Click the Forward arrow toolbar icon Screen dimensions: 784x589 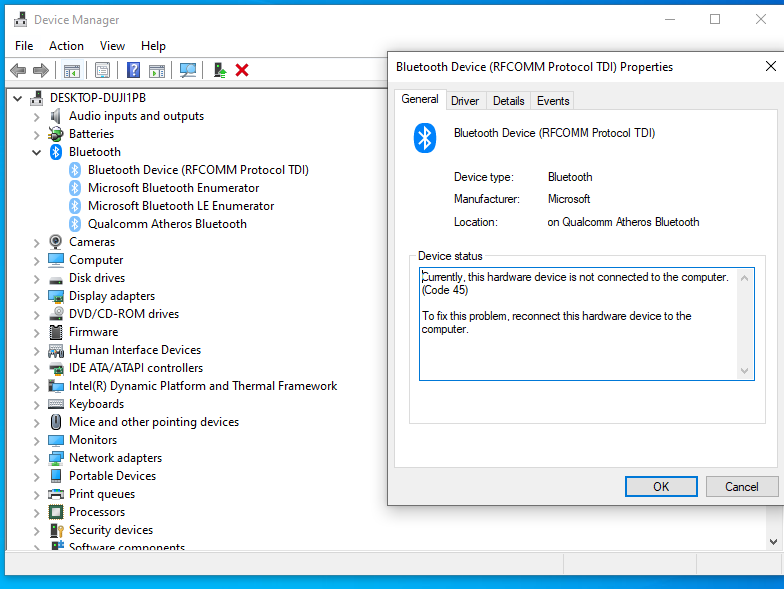tap(41, 70)
